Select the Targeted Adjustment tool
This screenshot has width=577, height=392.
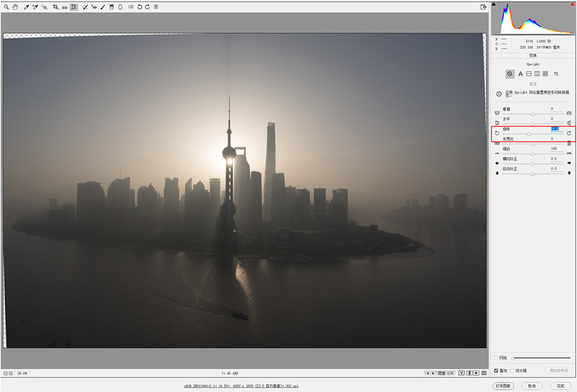44,7
